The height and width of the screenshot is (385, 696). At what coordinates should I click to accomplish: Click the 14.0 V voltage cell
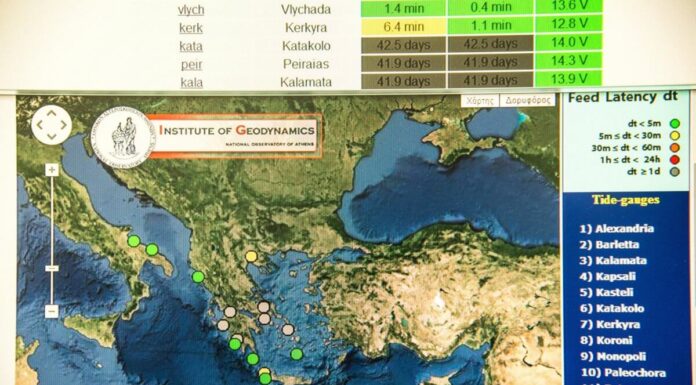pos(569,42)
